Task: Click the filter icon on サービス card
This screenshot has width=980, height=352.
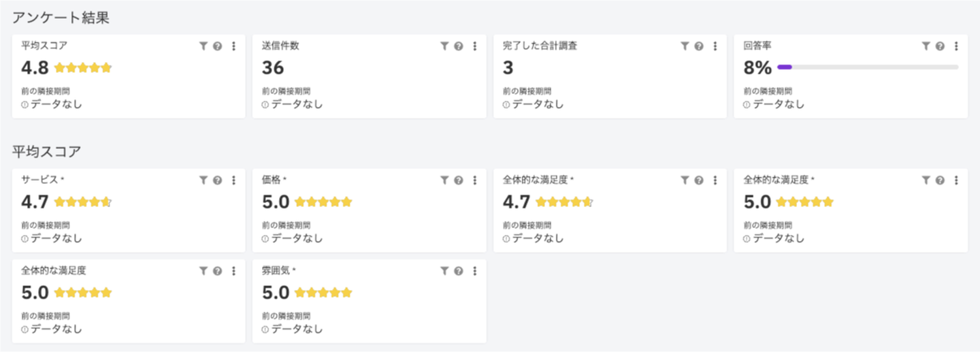Action: click(203, 180)
